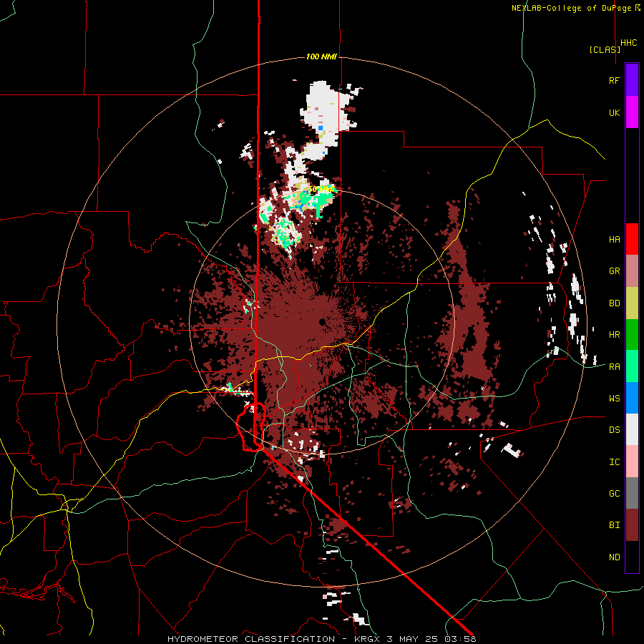Click the IC pink legend swatch

[632, 462]
